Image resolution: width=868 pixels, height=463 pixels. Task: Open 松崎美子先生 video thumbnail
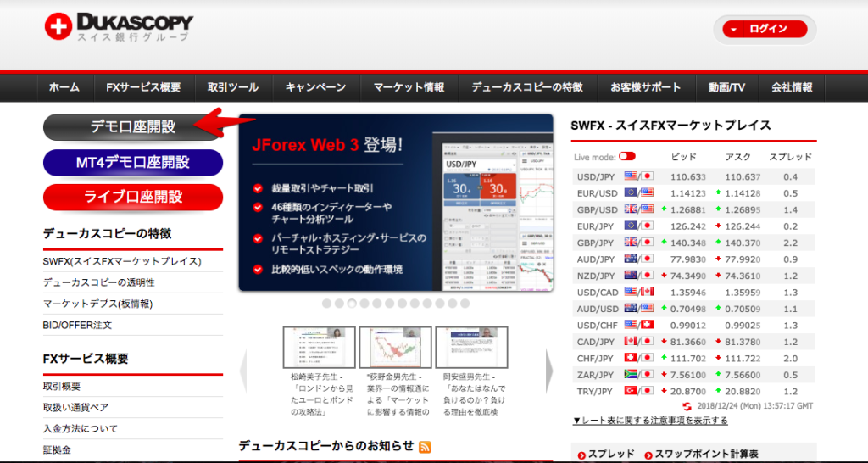(x=319, y=348)
